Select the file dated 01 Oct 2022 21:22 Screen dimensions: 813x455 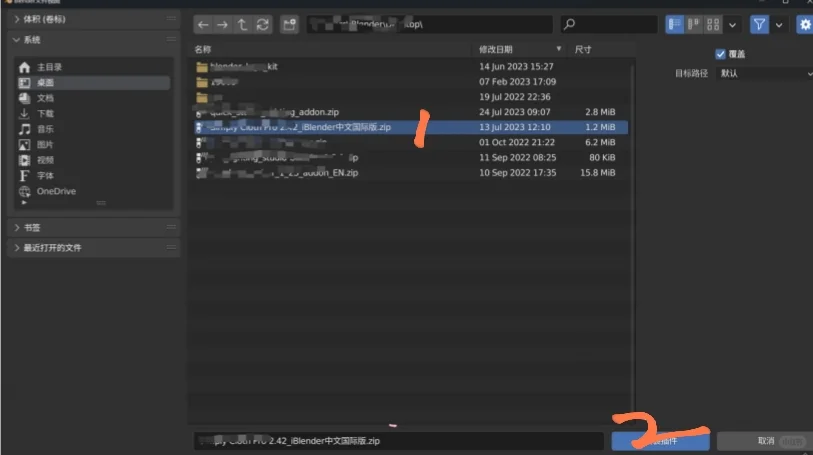411,143
